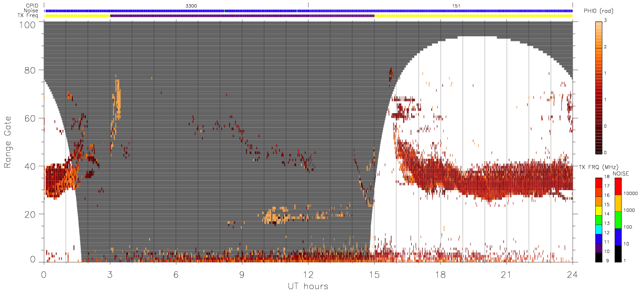The width and height of the screenshot is (644, 297).
Task: Click the 10000 tick on NOISE legend
Action: (630, 193)
